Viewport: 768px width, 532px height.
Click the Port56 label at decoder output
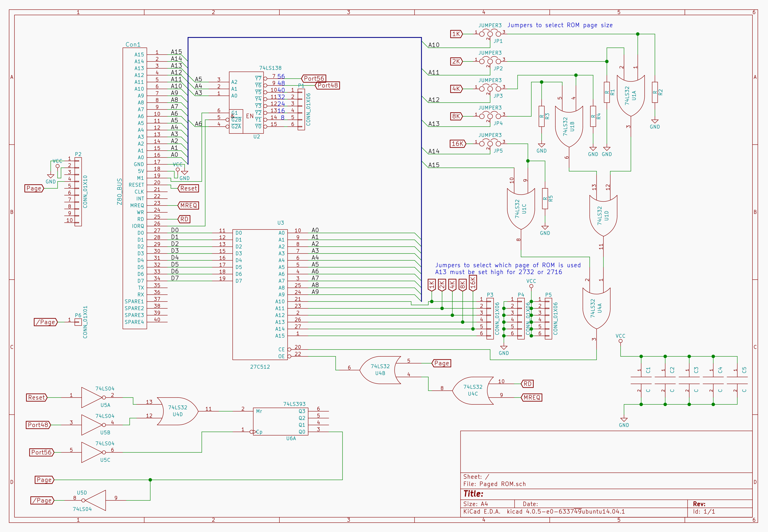point(314,78)
